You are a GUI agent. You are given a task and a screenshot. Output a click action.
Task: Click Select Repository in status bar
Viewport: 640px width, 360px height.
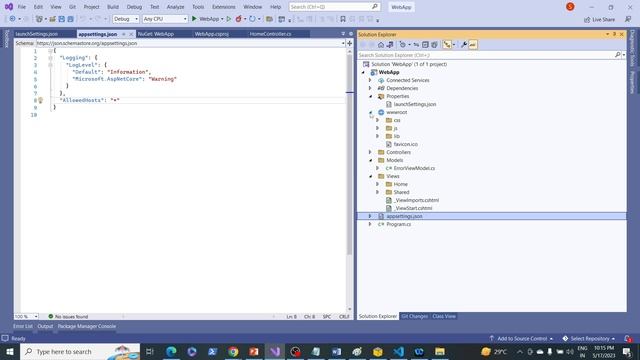tap(589, 338)
